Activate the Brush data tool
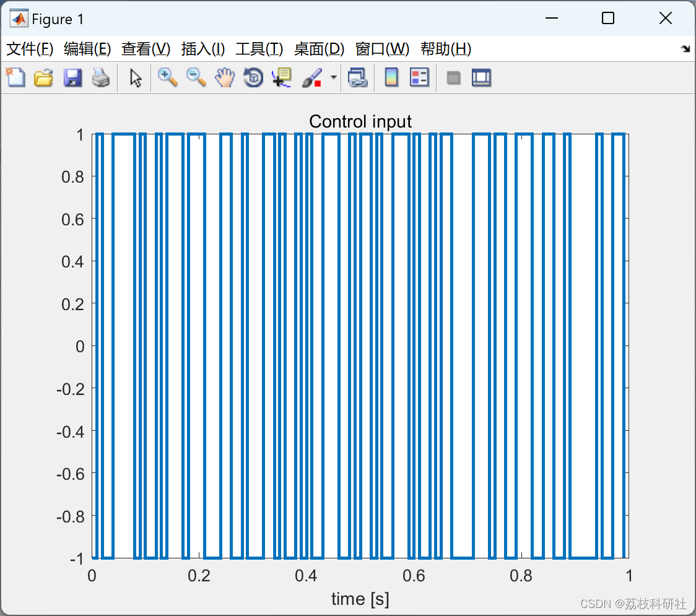Viewport: 696px width, 616px height. [x=313, y=77]
